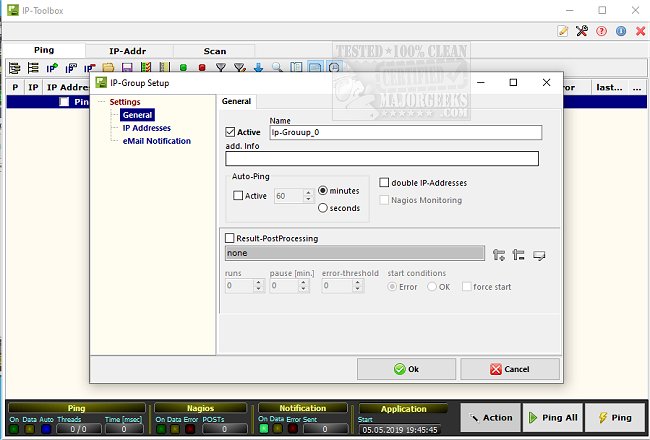This screenshot has width=650, height=440.
Task: Open eMail Notification in the Settings tree
Action: (157, 141)
